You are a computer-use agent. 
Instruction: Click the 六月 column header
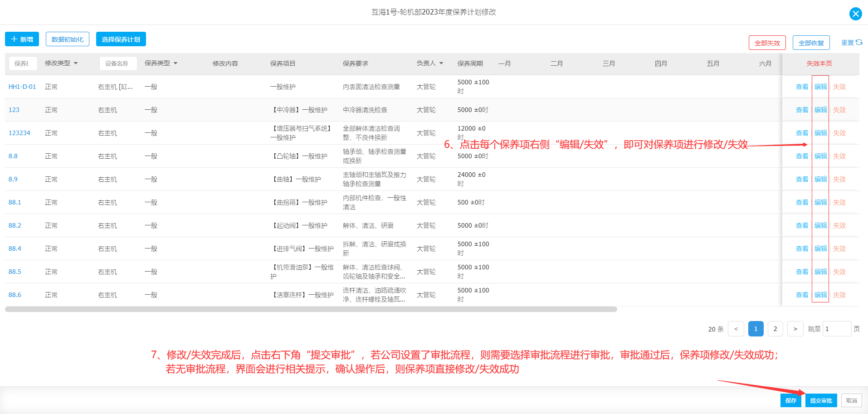tap(766, 63)
